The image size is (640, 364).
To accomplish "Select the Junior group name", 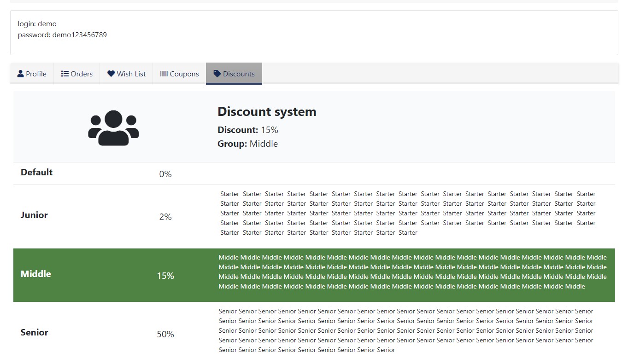I will 34,215.
